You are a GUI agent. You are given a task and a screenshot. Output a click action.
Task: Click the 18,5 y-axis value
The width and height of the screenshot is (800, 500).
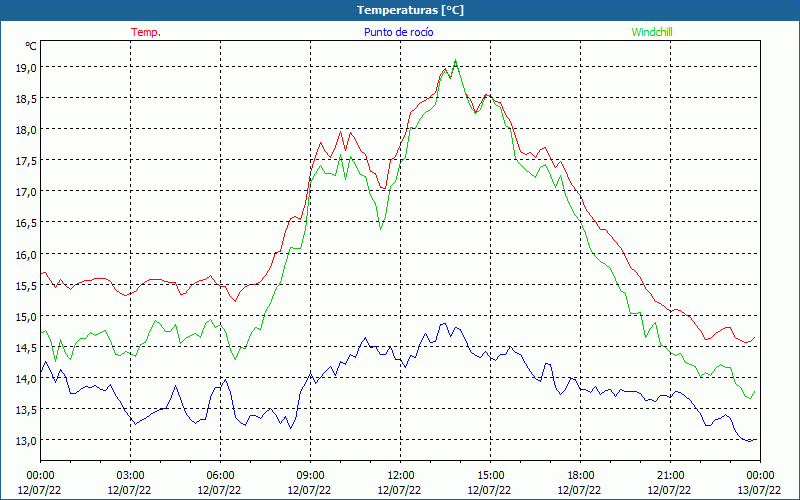(27, 98)
